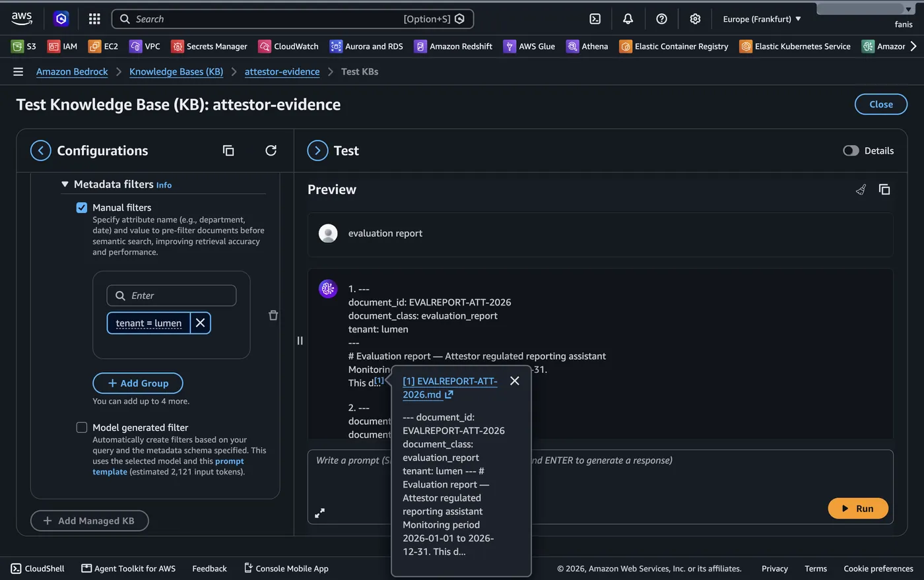The width and height of the screenshot is (924, 580).
Task: Open Agent Toolkit for AWS
Action: tap(128, 568)
